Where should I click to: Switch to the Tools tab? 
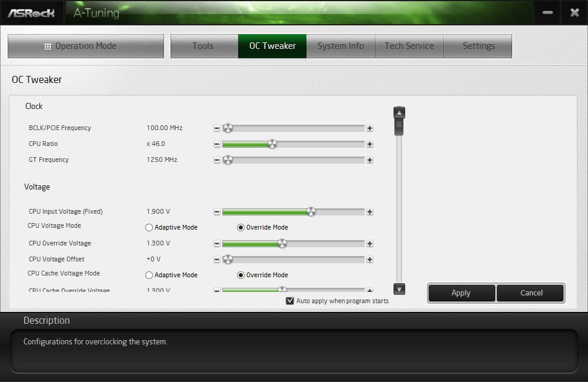pyautogui.click(x=205, y=46)
